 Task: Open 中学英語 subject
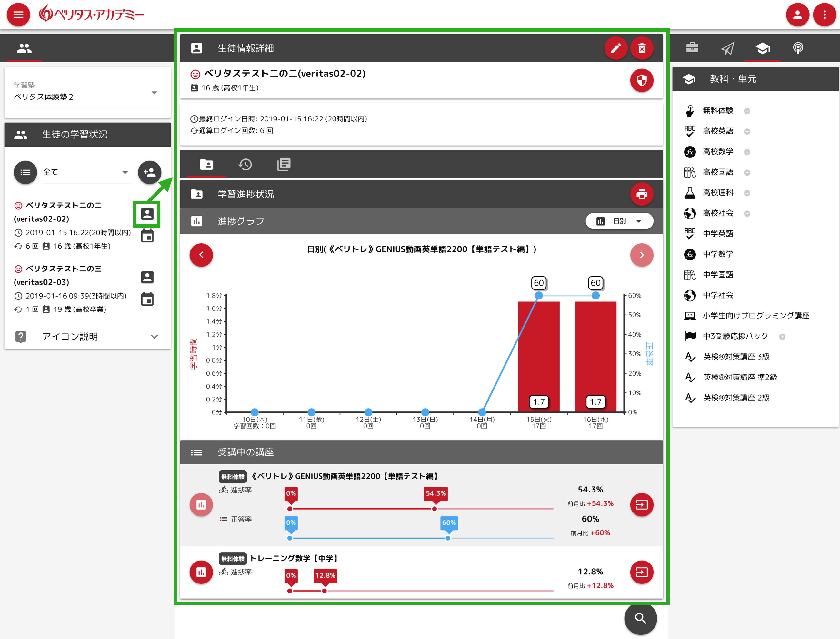718,234
